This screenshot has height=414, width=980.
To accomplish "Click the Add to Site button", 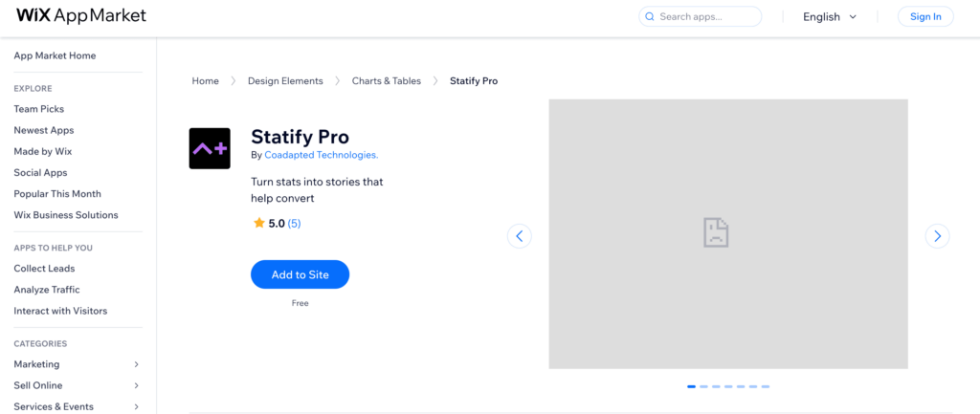I will click(300, 274).
